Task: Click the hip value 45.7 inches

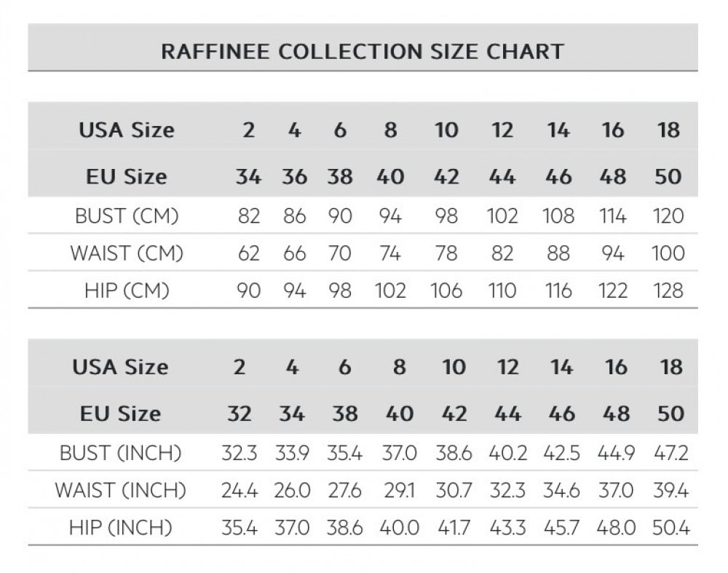Action: [561, 527]
